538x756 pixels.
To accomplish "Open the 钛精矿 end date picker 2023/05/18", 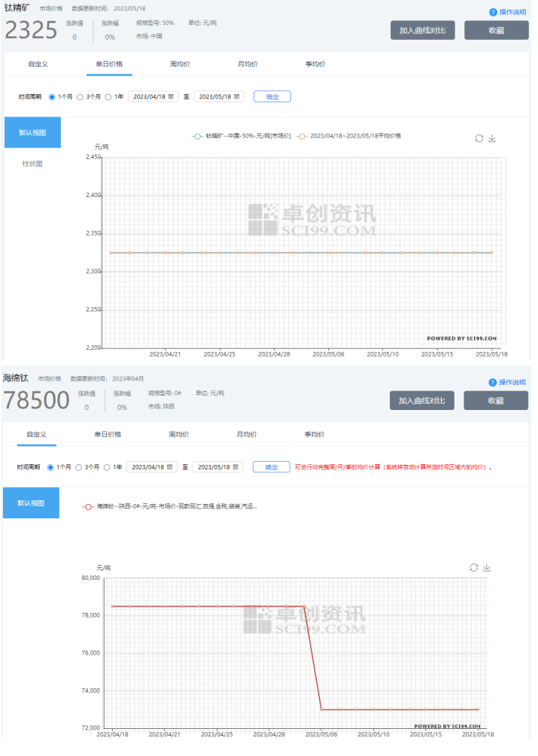I will 218,97.
